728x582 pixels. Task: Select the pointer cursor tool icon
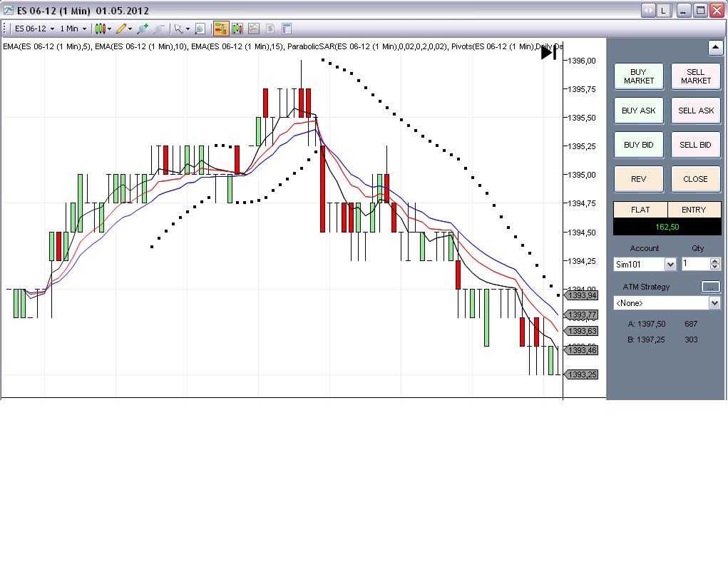(178, 29)
